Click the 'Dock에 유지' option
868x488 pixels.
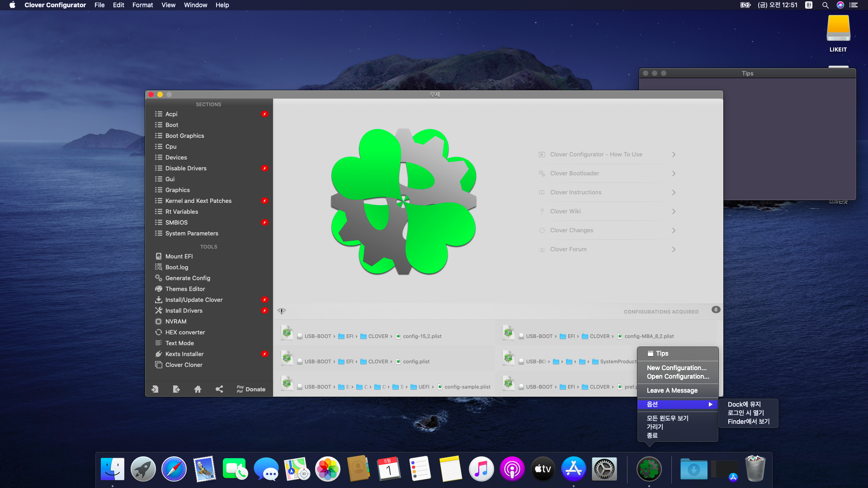click(744, 404)
